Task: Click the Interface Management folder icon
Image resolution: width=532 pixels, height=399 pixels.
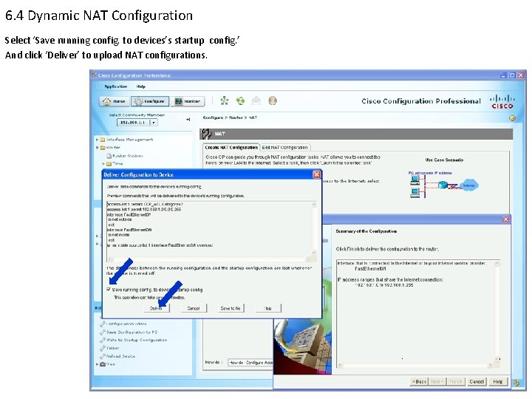Action: (103, 140)
